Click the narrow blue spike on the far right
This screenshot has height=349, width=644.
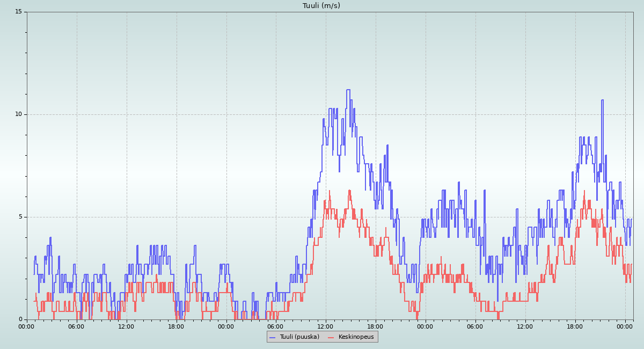[x=602, y=100]
